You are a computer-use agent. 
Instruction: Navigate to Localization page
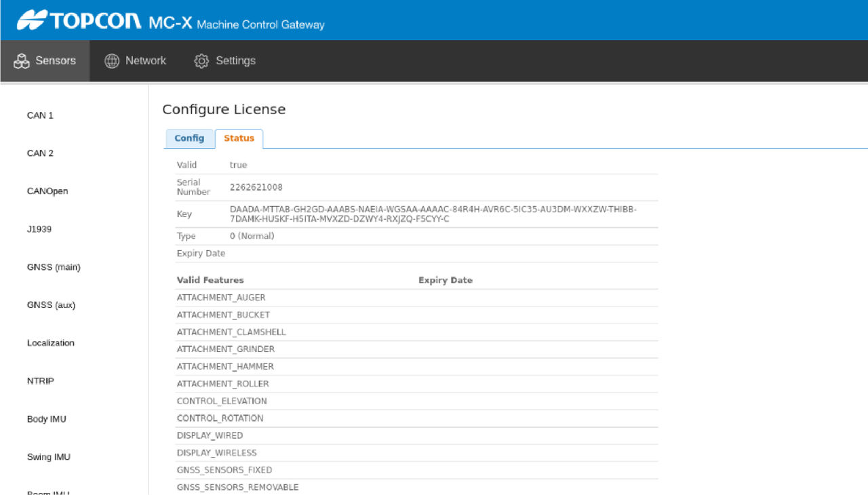point(51,343)
